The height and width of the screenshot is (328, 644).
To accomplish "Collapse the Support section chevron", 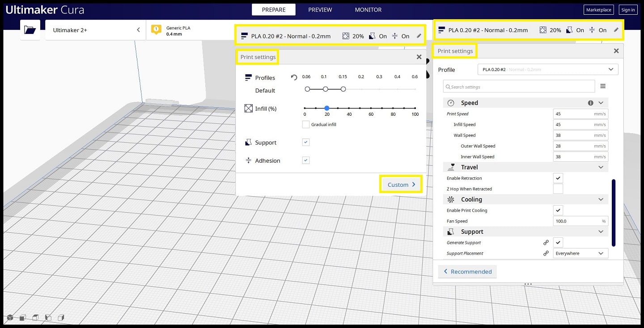I will [x=601, y=231].
